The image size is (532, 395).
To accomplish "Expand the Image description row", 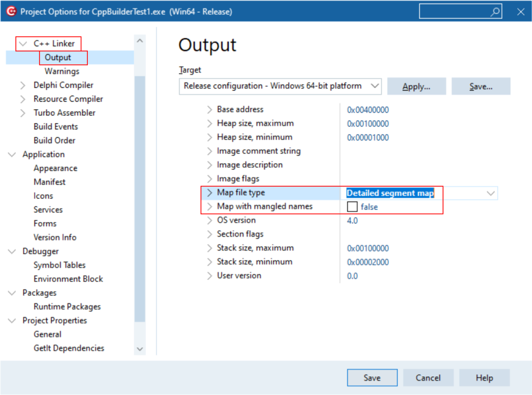I will tap(210, 165).
